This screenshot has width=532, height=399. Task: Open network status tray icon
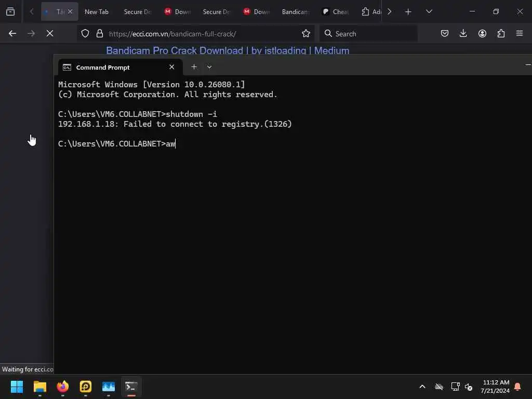pos(455,387)
